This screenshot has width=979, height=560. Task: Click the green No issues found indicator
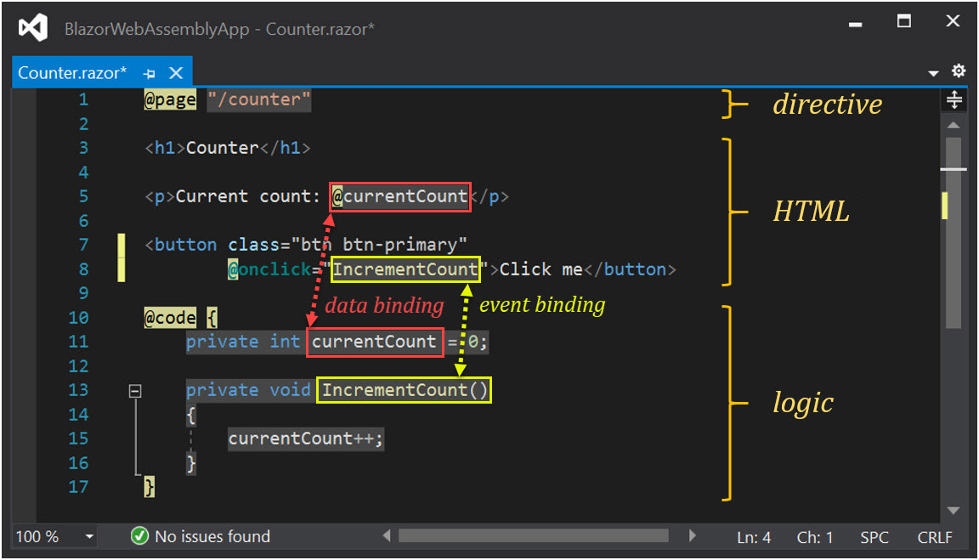[x=139, y=536]
